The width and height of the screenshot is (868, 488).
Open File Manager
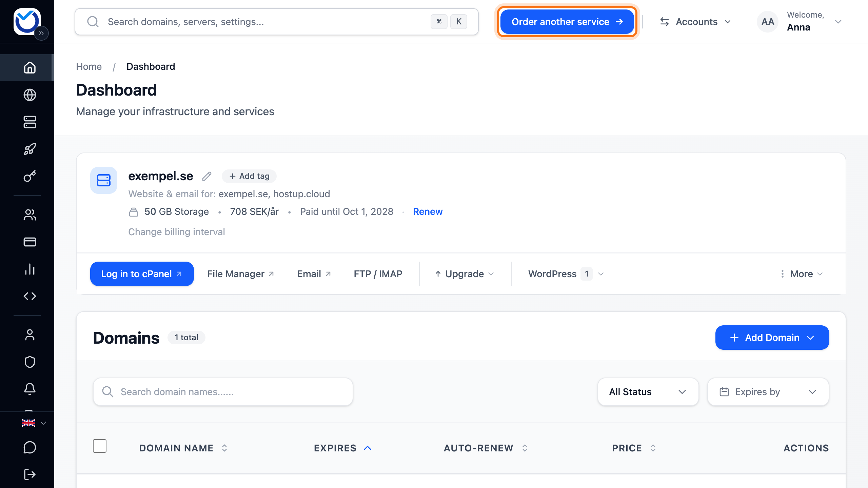click(240, 274)
